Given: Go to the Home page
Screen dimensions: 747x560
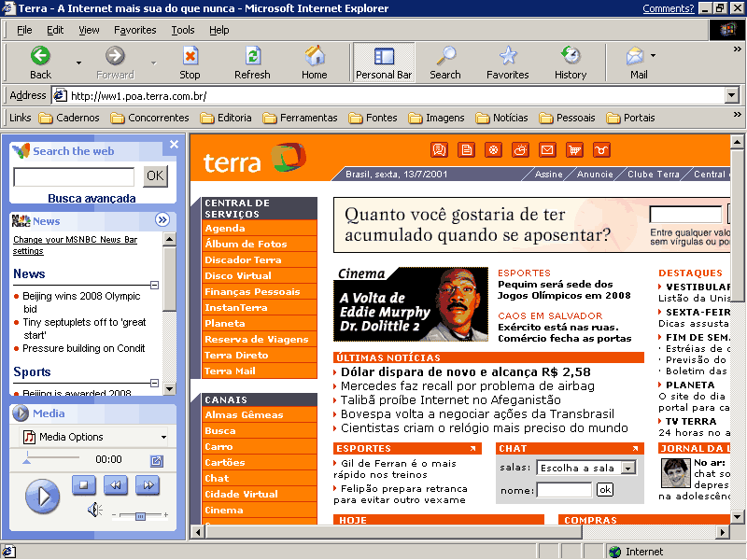Looking at the screenshot, I should [x=315, y=63].
